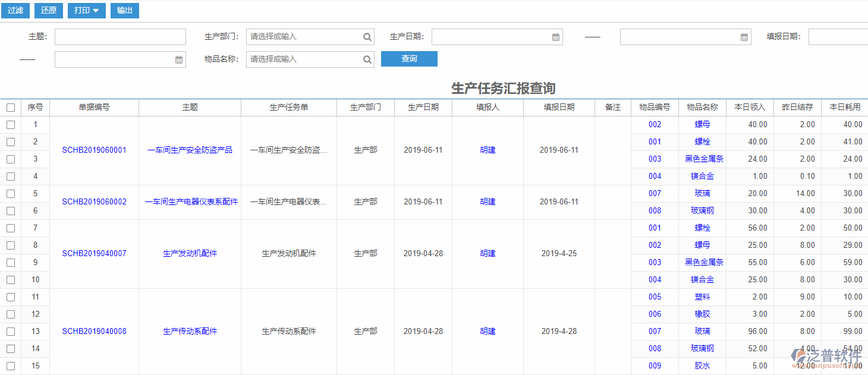868x375 pixels.
Task: Check the checkbox on row 1
Action: coord(10,124)
